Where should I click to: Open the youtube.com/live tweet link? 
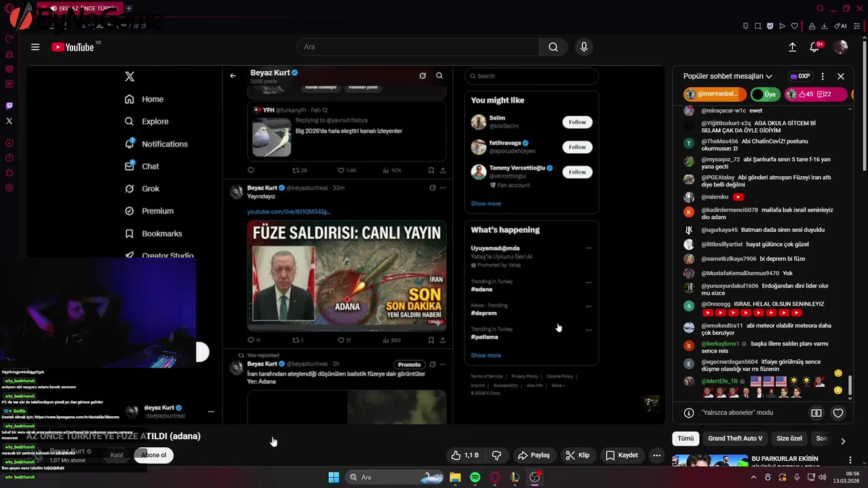pos(289,212)
